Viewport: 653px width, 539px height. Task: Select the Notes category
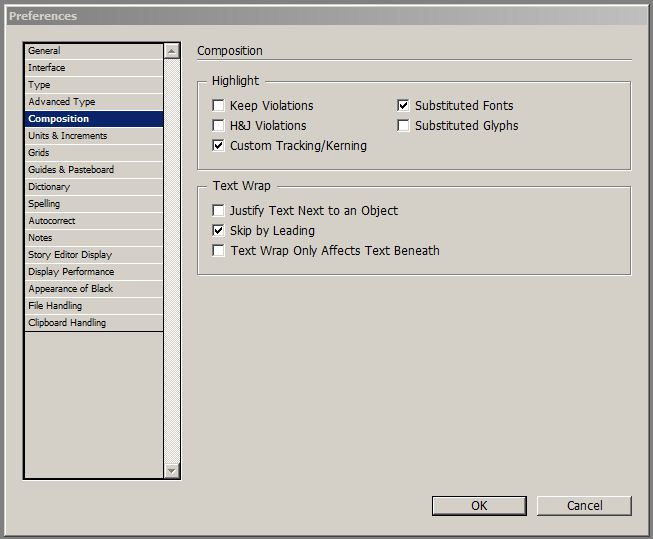tap(94, 238)
